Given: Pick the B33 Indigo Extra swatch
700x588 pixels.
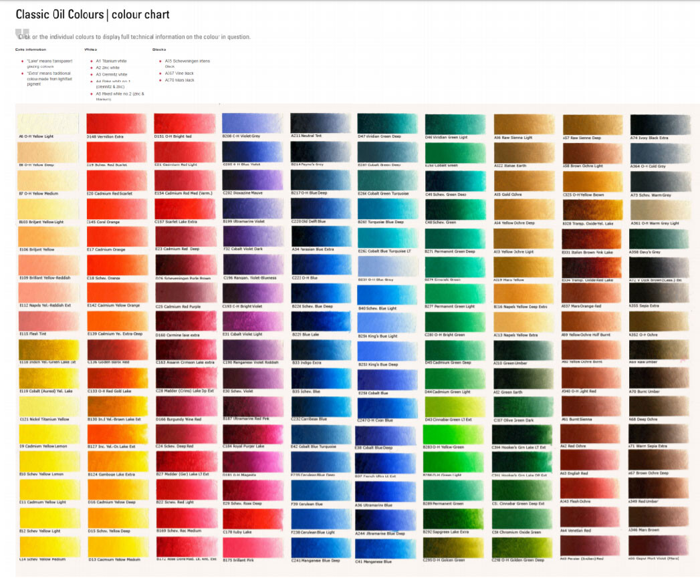Looking at the screenshot, I should (x=320, y=350).
